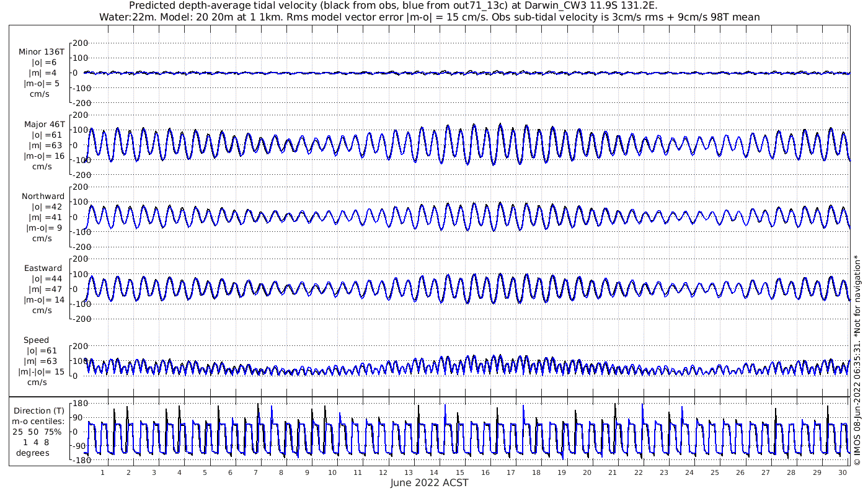The image size is (868, 496).
Task: Click day '30' on the date axis
Action: 842,472
